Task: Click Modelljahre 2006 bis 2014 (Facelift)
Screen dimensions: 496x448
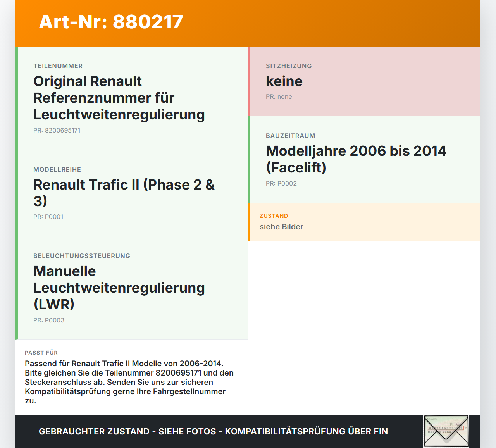Action: tap(356, 159)
